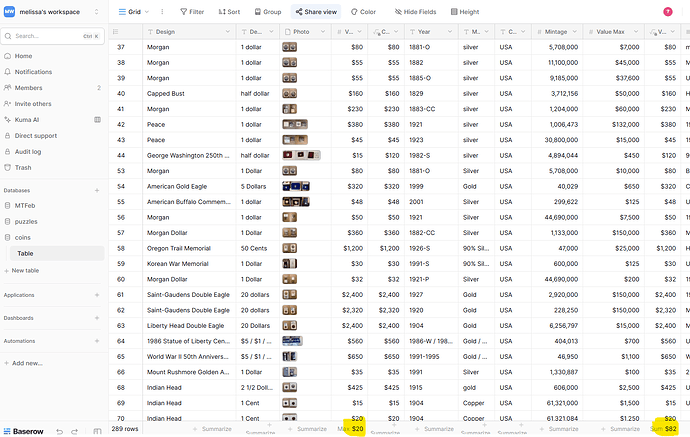The image size is (690, 437).
Task: Select the Korean War Memorial cell
Action: (189, 264)
